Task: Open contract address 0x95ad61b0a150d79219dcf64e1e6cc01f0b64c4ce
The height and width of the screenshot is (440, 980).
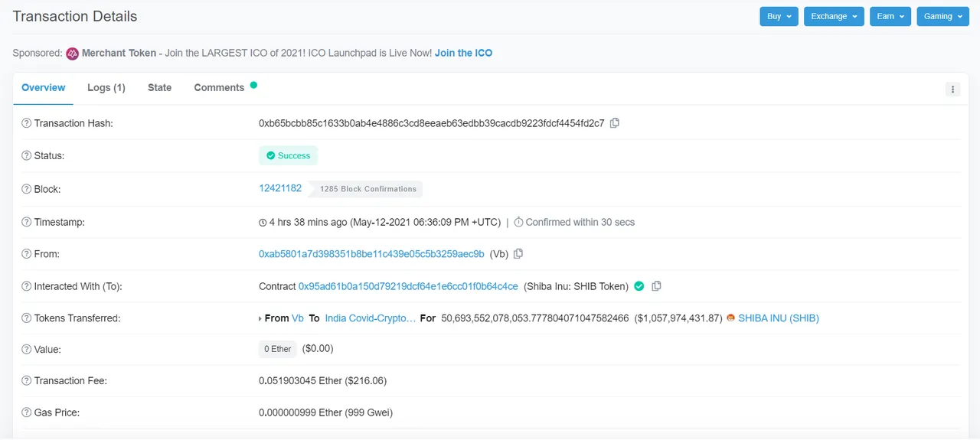Action: click(x=408, y=286)
